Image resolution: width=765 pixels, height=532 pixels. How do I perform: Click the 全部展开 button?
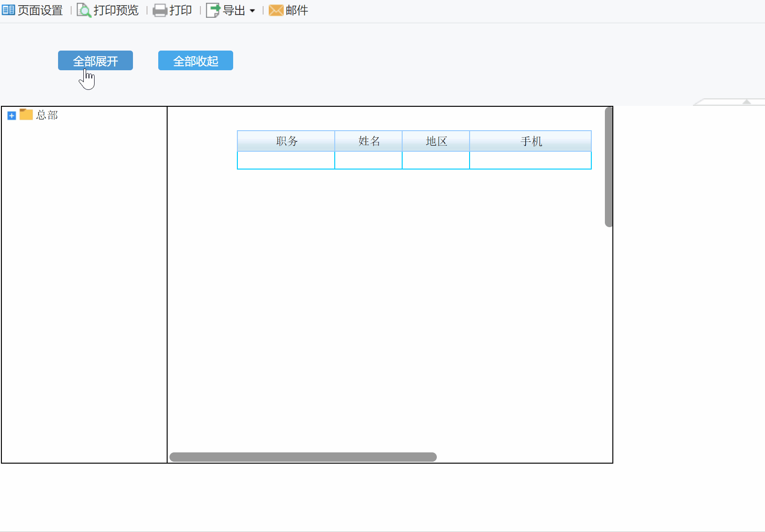(x=96, y=60)
